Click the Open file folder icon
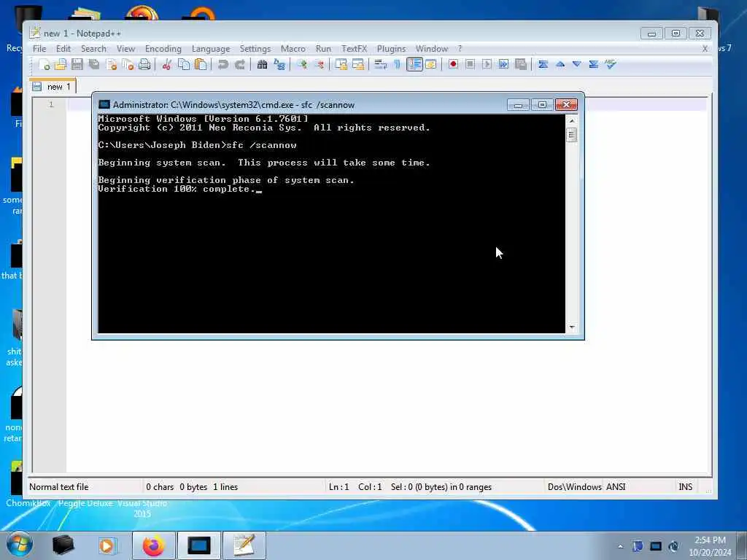 [x=61, y=64]
